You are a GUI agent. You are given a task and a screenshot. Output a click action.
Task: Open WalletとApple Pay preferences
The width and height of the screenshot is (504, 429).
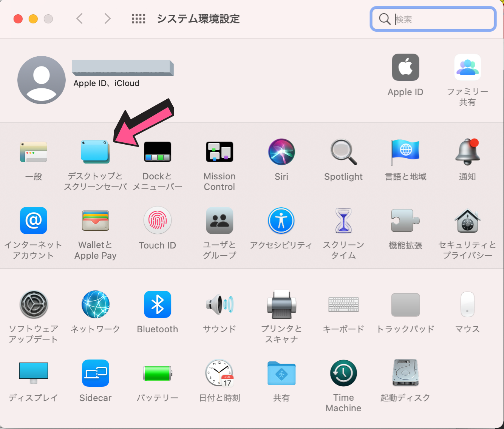[96, 221]
